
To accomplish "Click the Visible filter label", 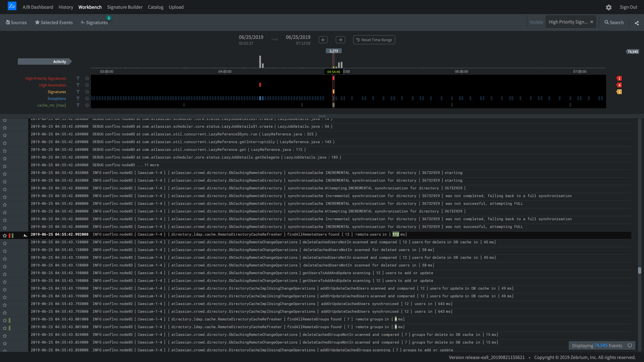I will click(x=536, y=22).
